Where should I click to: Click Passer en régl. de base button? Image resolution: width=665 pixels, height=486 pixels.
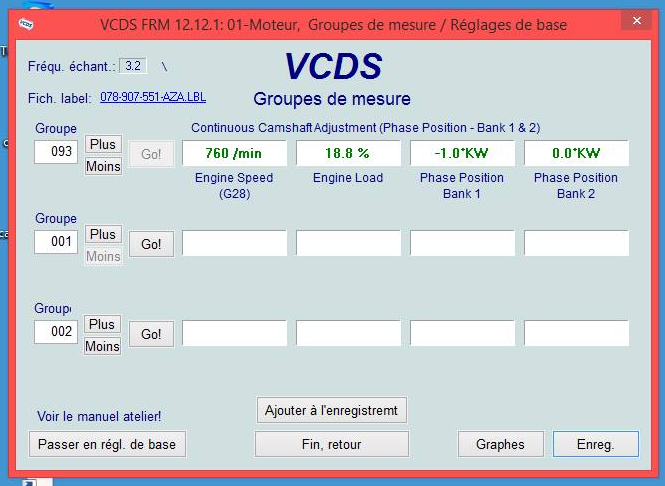pyautogui.click(x=107, y=444)
